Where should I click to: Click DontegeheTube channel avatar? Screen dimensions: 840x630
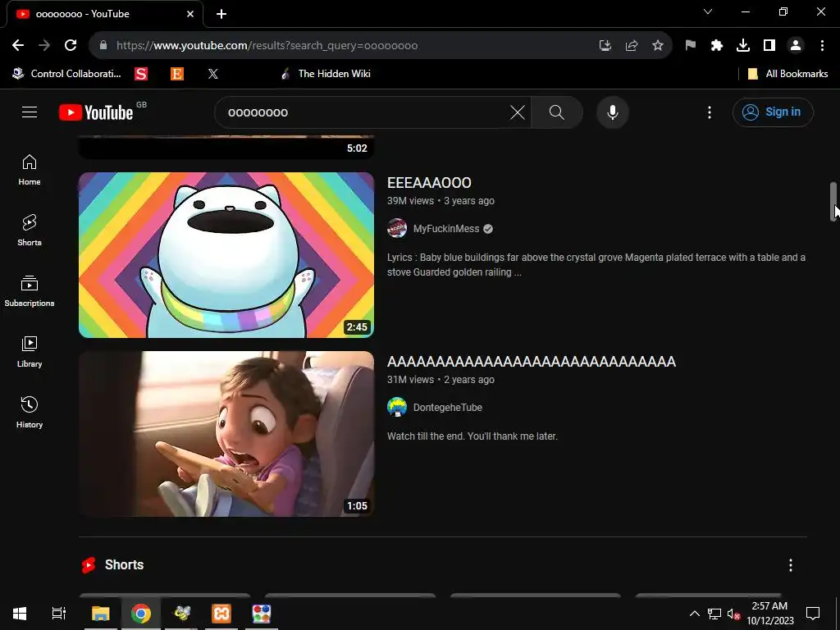pos(397,407)
